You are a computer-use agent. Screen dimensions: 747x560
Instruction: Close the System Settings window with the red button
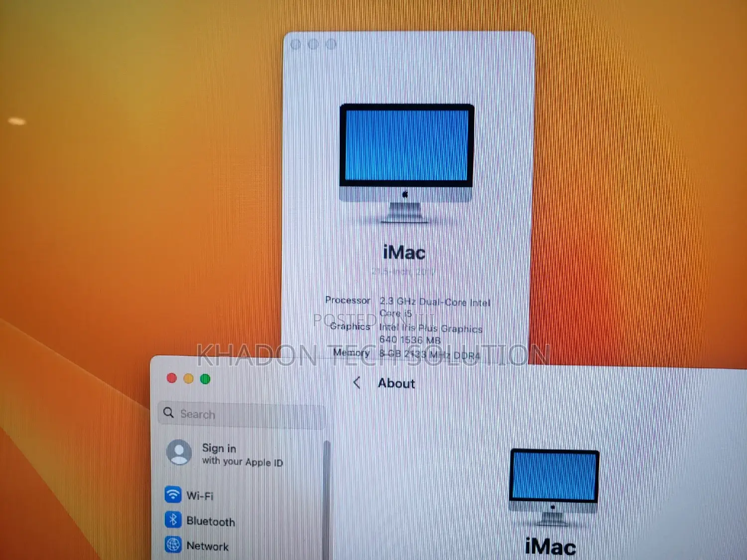point(172,378)
